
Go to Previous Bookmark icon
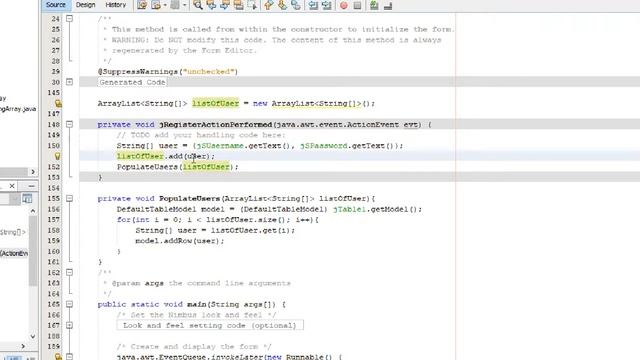[x=269, y=5]
